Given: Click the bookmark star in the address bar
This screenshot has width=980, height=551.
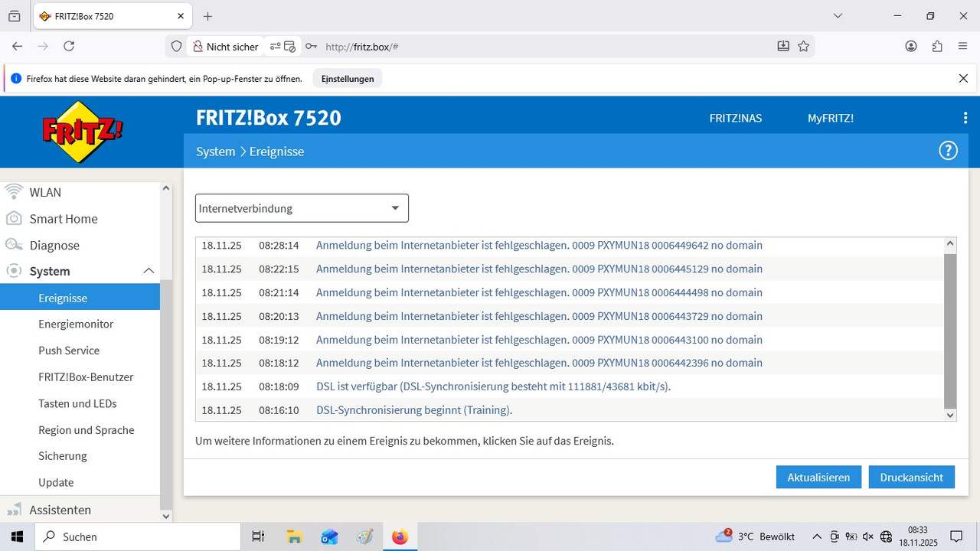Looking at the screenshot, I should point(804,46).
